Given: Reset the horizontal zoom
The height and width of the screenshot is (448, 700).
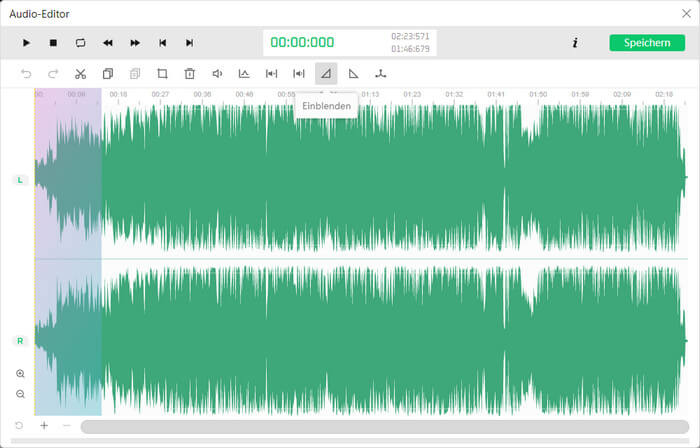Looking at the screenshot, I should [19, 425].
